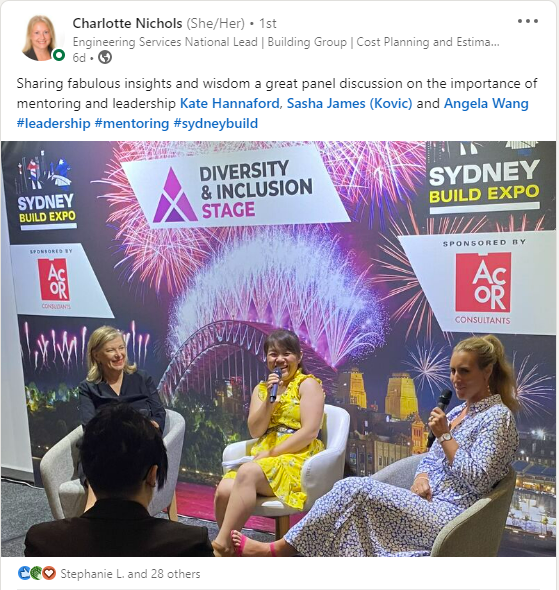The height and width of the screenshot is (590, 559).
Task: Open Angela Wang's tagged profile
Action: [x=486, y=103]
